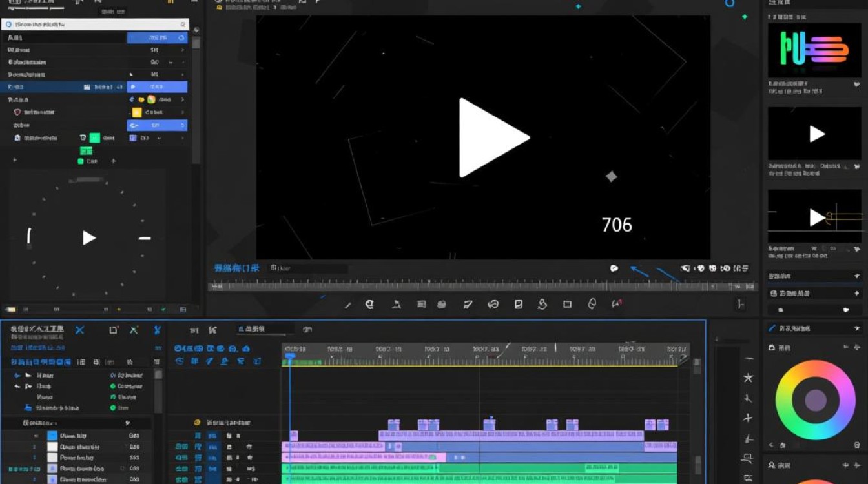Image resolution: width=868 pixels, height=484 pixels.
Task: Click the left bracket marker on the dial
Action: [x=29, y=237]
